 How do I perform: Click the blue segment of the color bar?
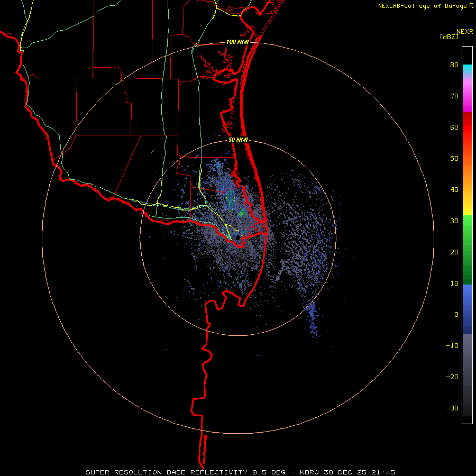click(467, 309)
